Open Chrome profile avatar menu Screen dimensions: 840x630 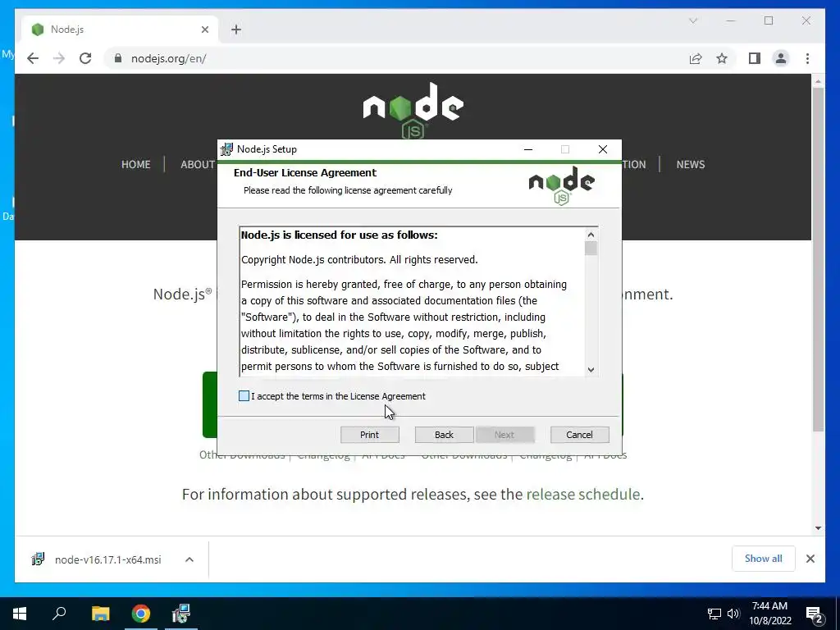(x=781, y=58)
